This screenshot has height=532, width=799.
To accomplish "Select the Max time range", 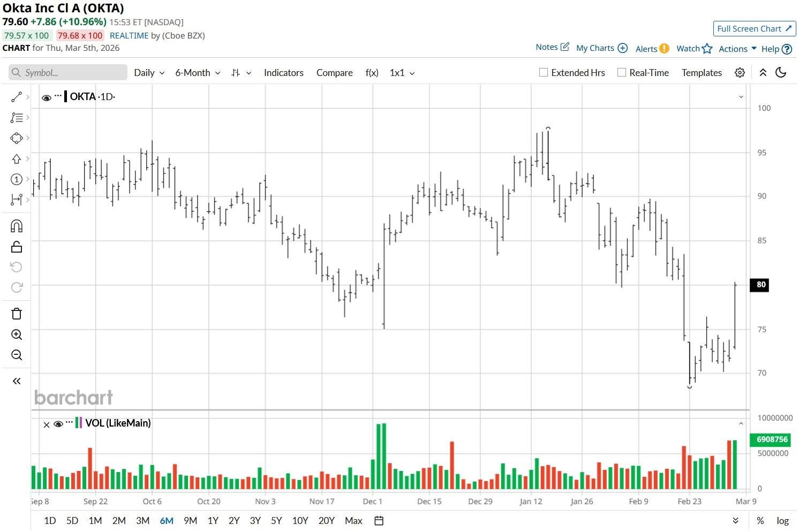I will coord(353,521).
